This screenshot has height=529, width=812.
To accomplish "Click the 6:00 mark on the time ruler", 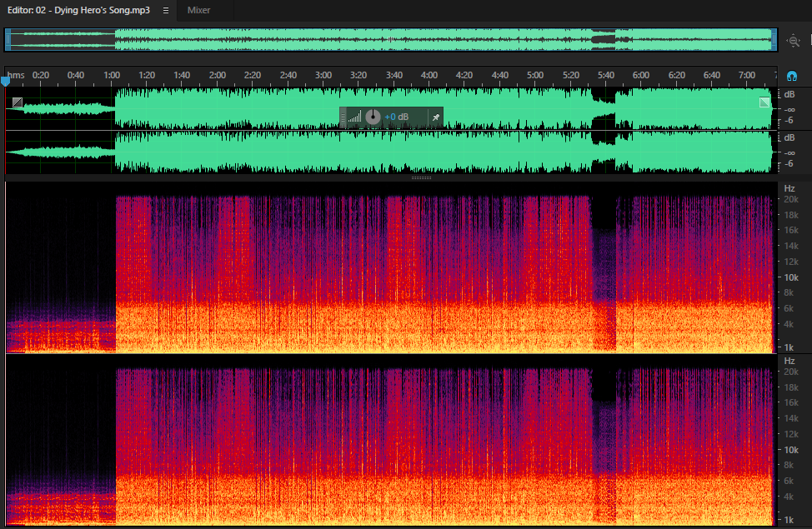I will (640, 75).
